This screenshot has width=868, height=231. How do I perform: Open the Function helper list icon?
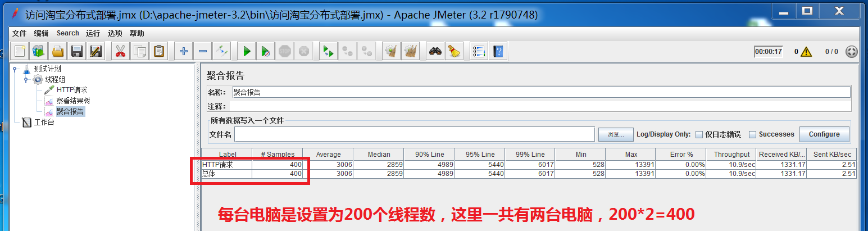(x=478, y=52)
